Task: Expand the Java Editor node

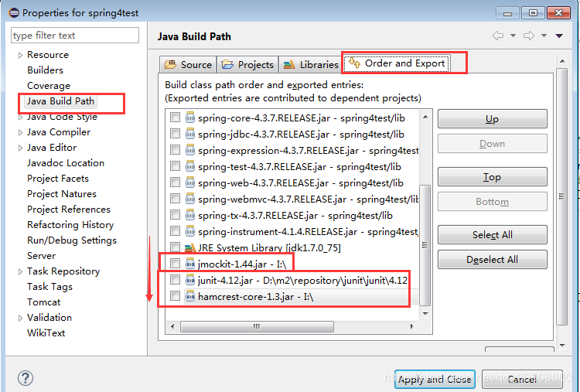Action: point(20,148)
